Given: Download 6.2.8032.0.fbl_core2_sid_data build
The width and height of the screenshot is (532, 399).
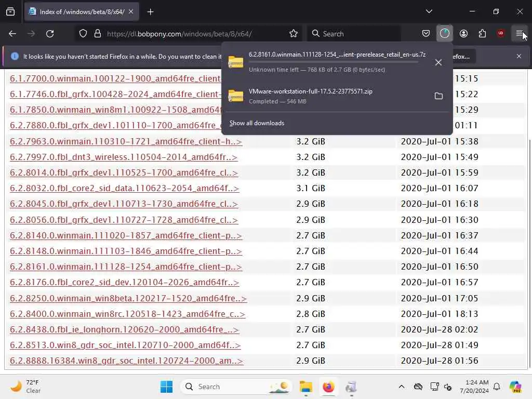Looking at the screenshot, I should tap(125, 188).
